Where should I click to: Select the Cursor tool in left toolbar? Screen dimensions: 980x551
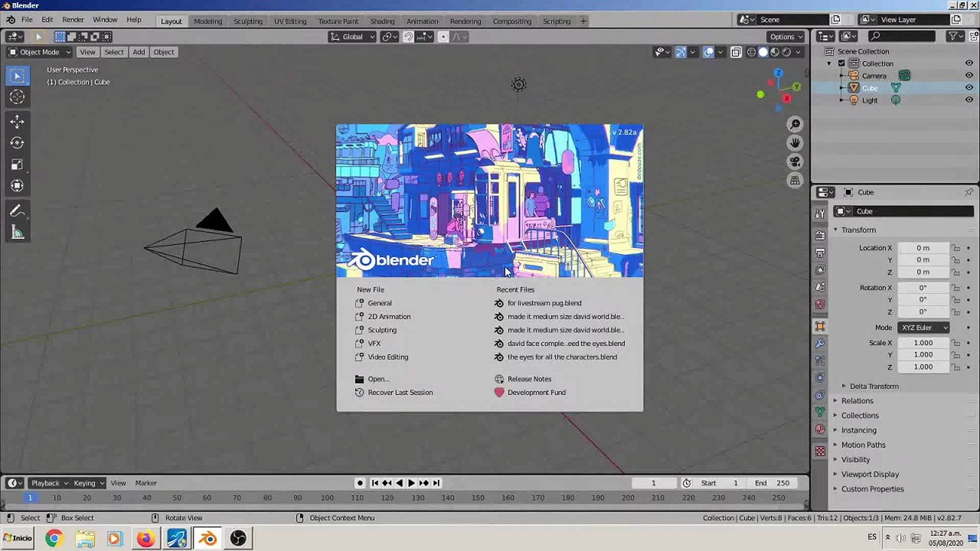click(17, 97)
